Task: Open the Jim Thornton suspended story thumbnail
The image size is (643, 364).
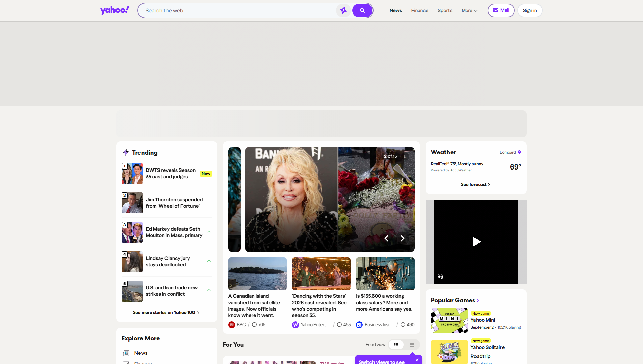Action: click(x=132, y=203)
